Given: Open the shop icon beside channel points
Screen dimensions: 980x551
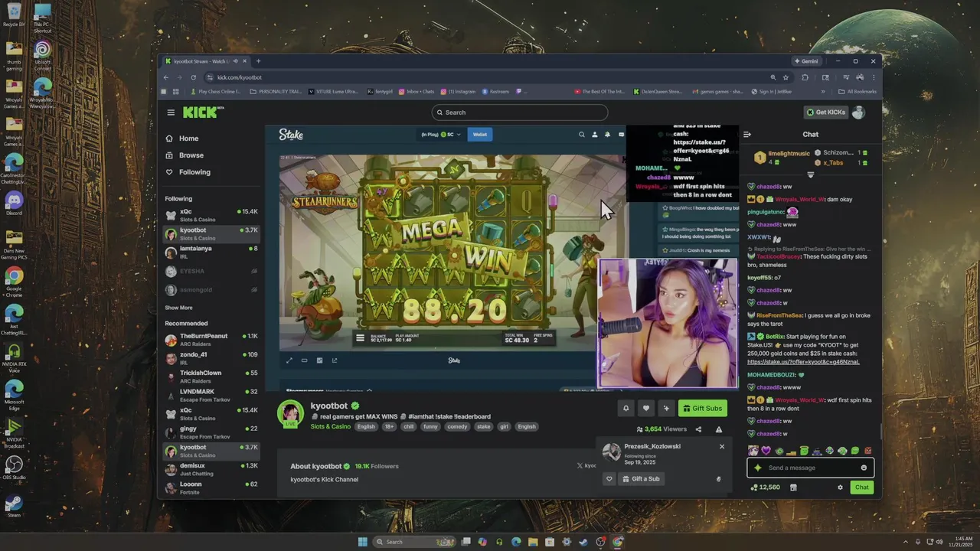Looking at the screenshot, I should (x=793, y=487).
